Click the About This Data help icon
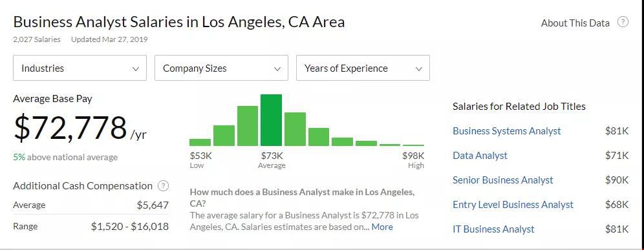This screenshot has width=644, height=250. tap(623, 22)
